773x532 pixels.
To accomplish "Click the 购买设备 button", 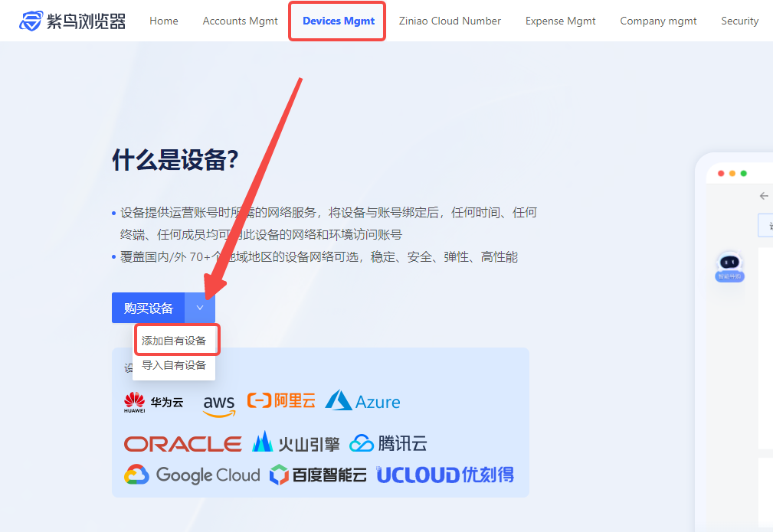I will click(x=149, y=308).
